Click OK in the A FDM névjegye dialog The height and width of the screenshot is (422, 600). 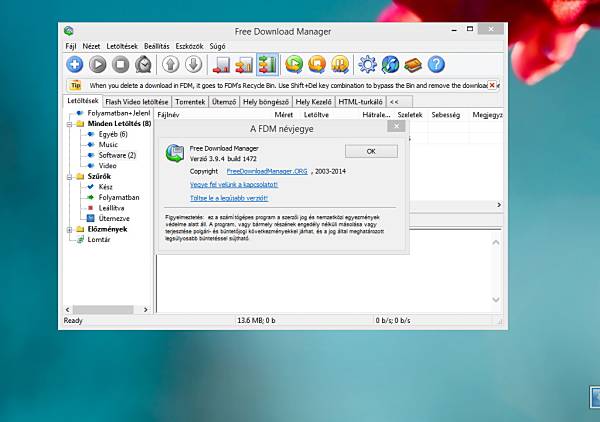pyautogui.click(x=371, y=151)
